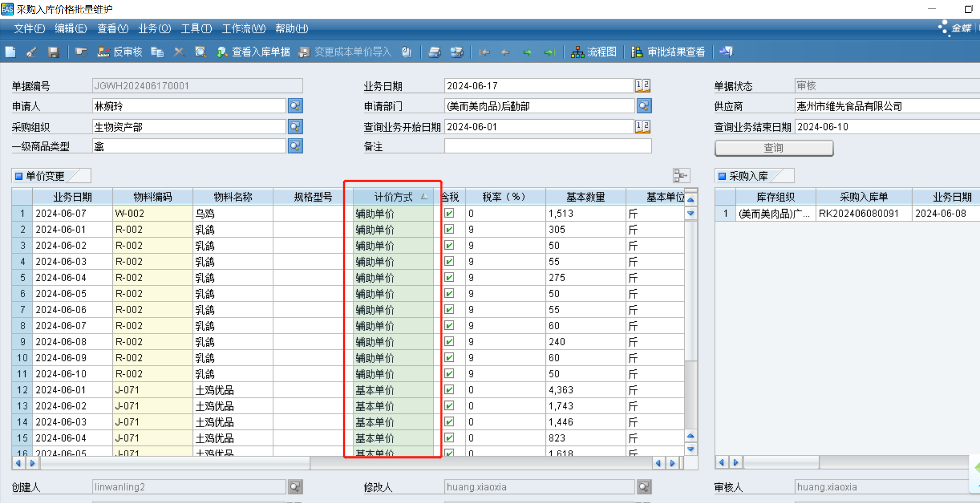This screenshot has width=980, height=503.
Task: Open the 申请部门 lookup selector
Action: (x=644, y=106)
